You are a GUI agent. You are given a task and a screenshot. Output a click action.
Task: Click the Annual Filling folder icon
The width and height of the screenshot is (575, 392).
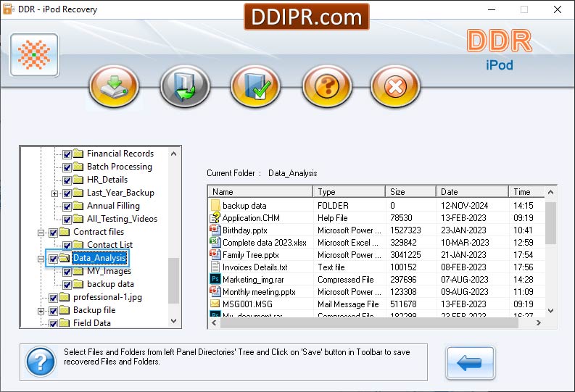point(78,206)
